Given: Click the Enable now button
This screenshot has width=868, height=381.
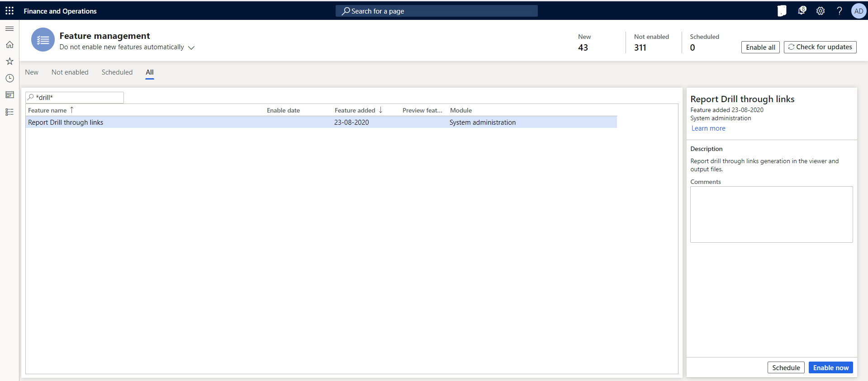Looking at the screenshot, I should pyautogui.click(x=831, y=367).
